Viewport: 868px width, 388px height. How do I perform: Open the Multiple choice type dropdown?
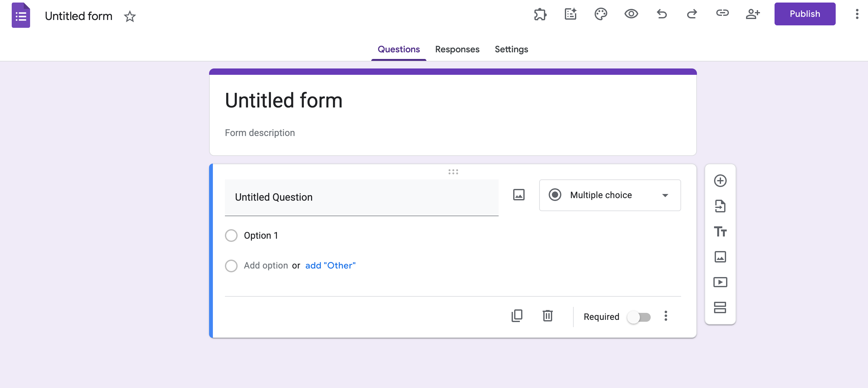pos(610,195)
